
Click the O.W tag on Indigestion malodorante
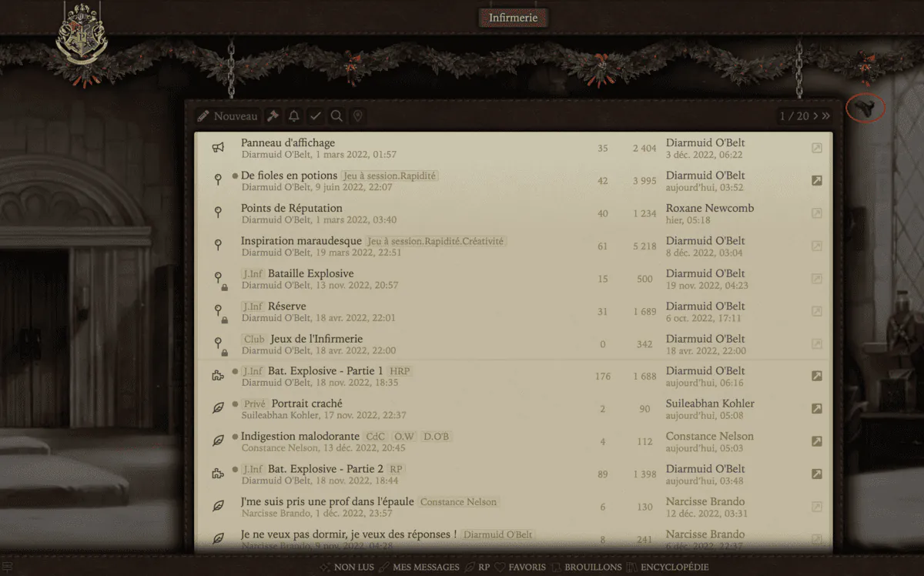(x=404, y=437)
